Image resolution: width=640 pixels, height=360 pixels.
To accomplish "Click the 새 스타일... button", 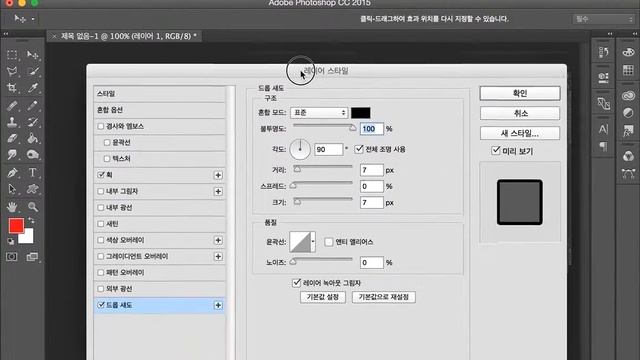I will (520, 133).
